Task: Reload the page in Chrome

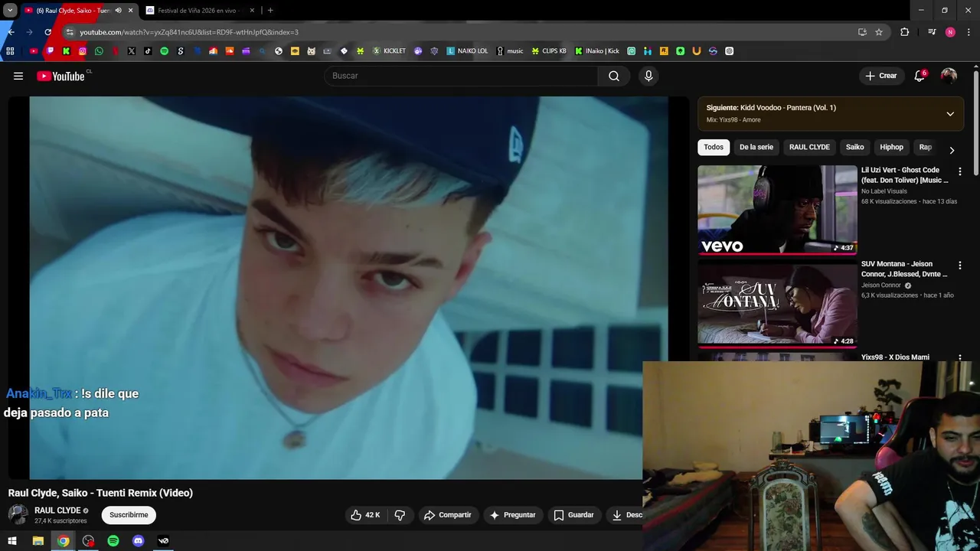Action: 47,32
